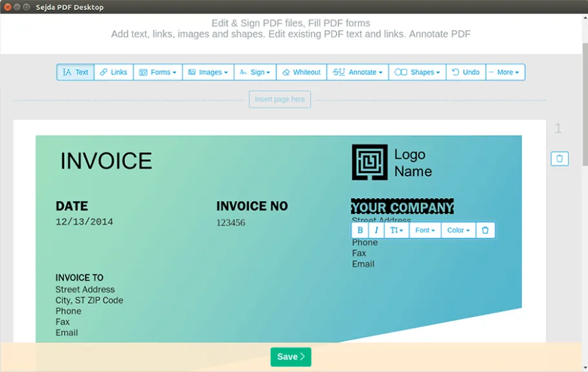
Task: Click Email under YOUR COMPANY
Action: (x=363, y=264)
